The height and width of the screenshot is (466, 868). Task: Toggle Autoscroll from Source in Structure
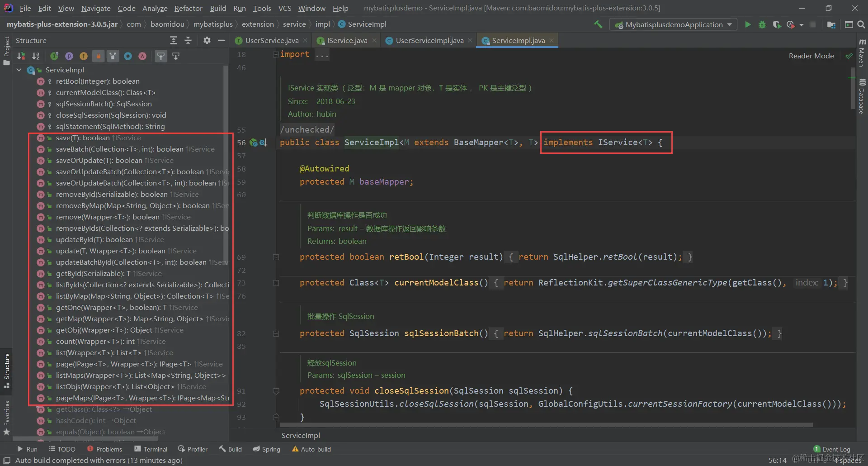tap(176, 56)
